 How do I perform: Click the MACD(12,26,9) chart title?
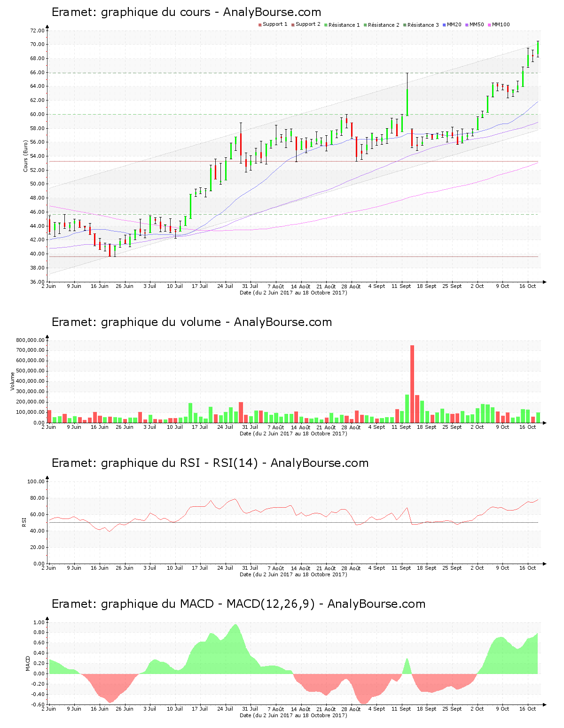[239, 604]
